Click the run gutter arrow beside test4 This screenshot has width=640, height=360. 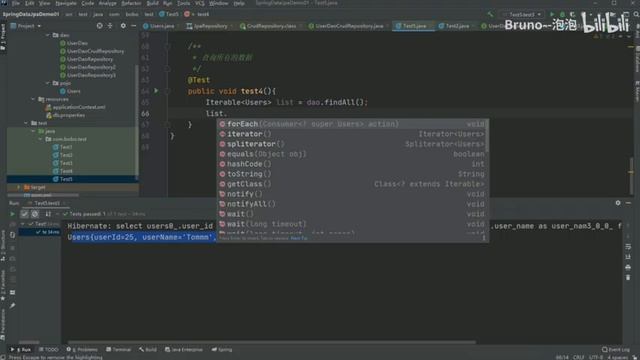(x=156, y=91)
